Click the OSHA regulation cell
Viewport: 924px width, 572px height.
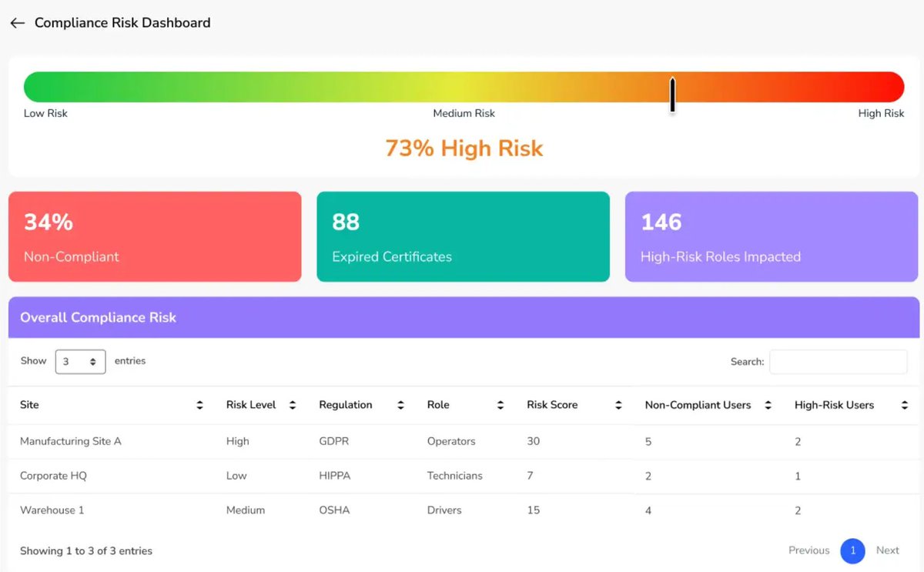pos(334,510)
